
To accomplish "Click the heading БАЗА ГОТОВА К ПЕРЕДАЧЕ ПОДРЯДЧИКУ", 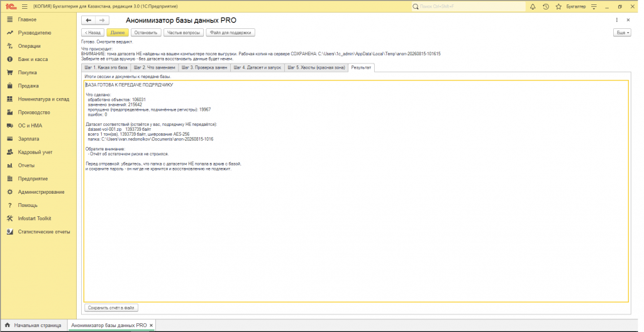I will [130, 85].
